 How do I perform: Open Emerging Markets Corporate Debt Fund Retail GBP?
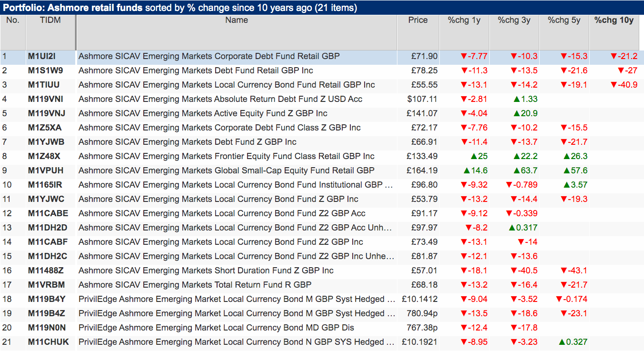click(x=209, y=56)
